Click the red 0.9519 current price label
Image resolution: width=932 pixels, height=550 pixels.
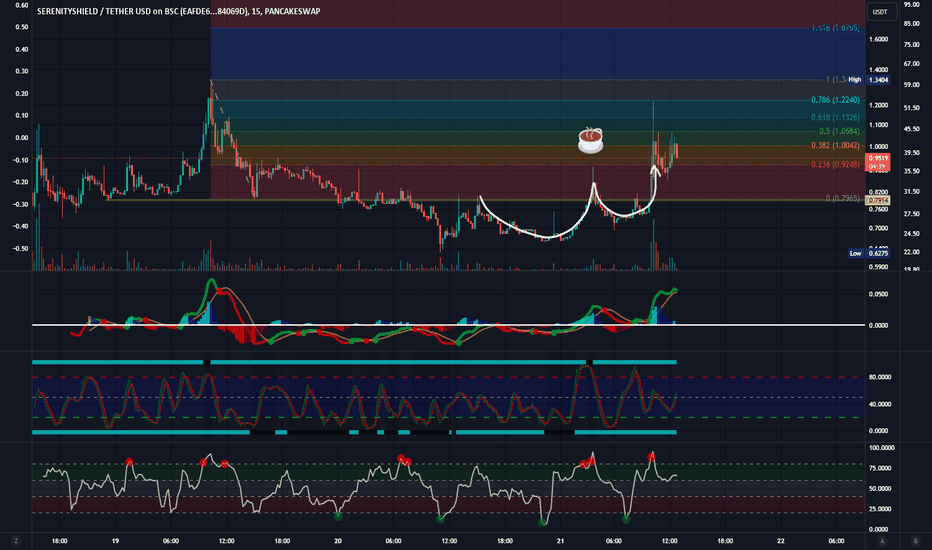(x=878, y=162)
